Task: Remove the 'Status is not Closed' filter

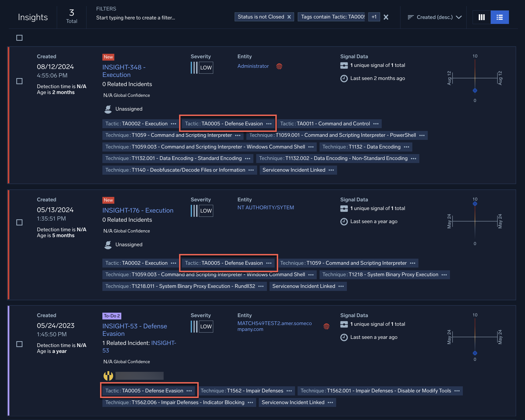Action: point(289,17)
